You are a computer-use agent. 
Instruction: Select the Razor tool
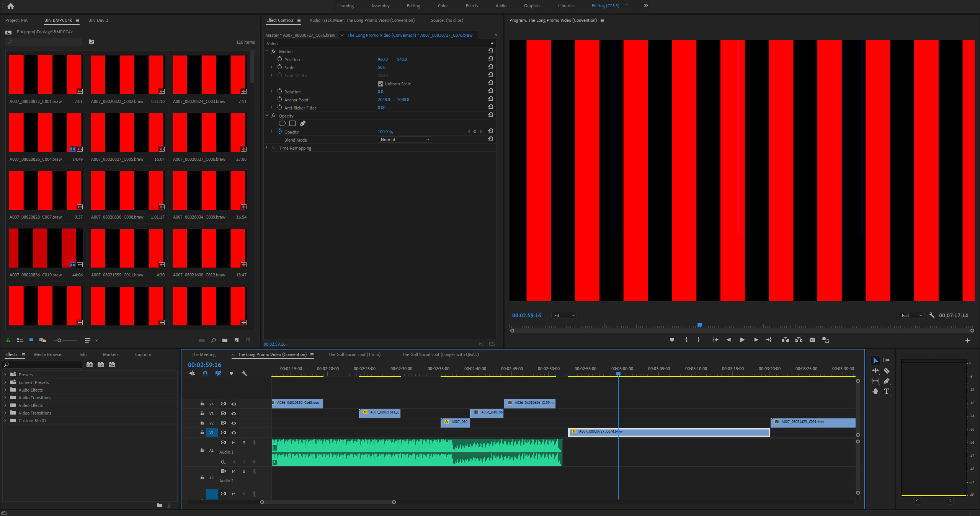886,371
